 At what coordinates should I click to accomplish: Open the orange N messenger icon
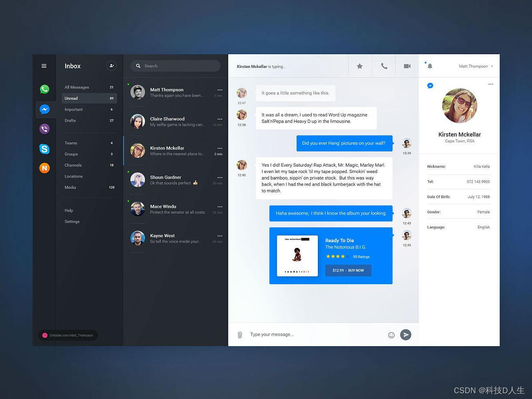tap(44, 168)
